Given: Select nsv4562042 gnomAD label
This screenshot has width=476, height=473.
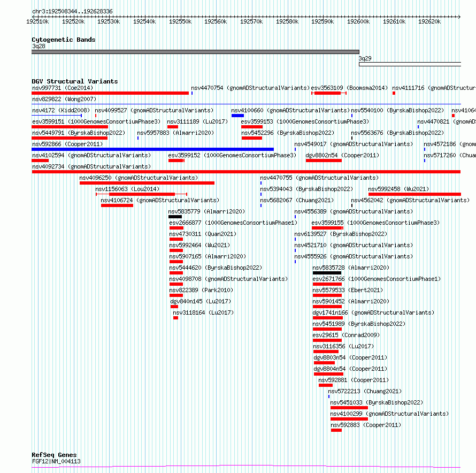Looking at the screenshot, I should click(x=410, y=200).
